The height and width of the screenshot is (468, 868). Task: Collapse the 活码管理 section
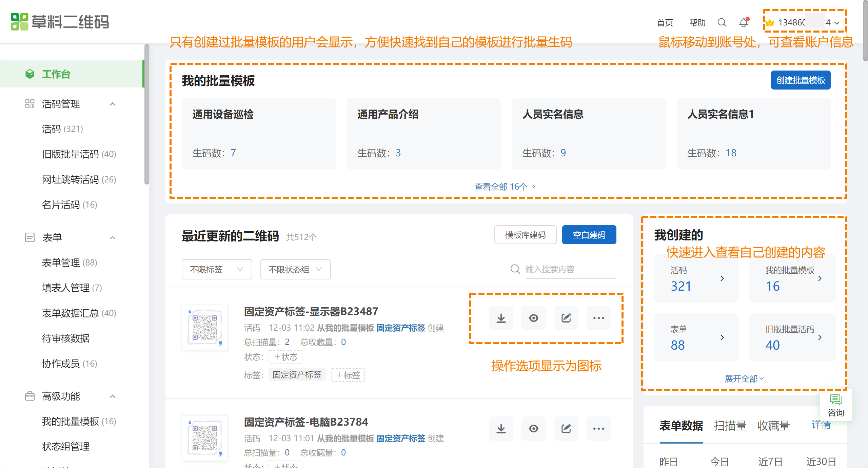tap(113, 104)
